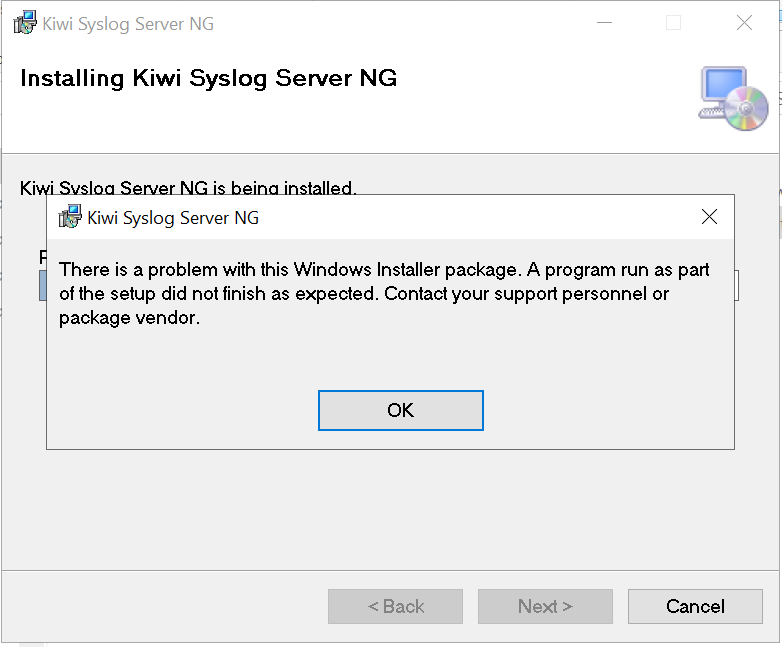Click the main window title text
This screenshot has width=782, height=647.
[x=128, y=24]
